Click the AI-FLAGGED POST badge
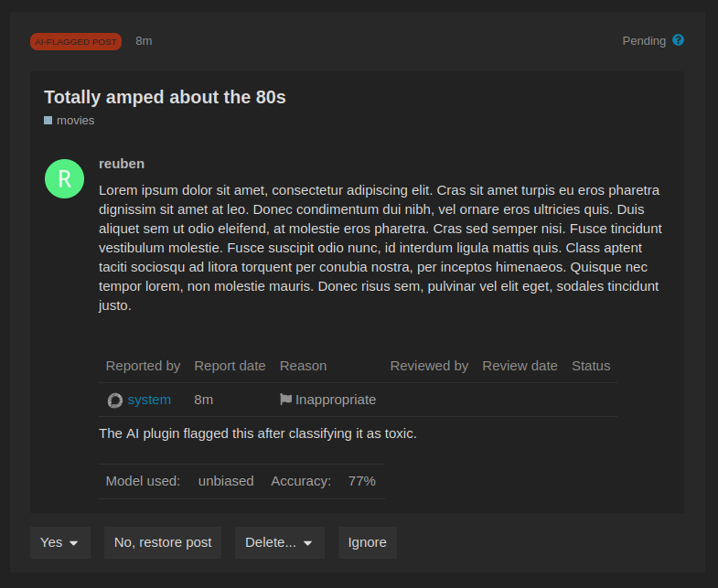Screen dimensions: 718x588 (x=76, y=42)
